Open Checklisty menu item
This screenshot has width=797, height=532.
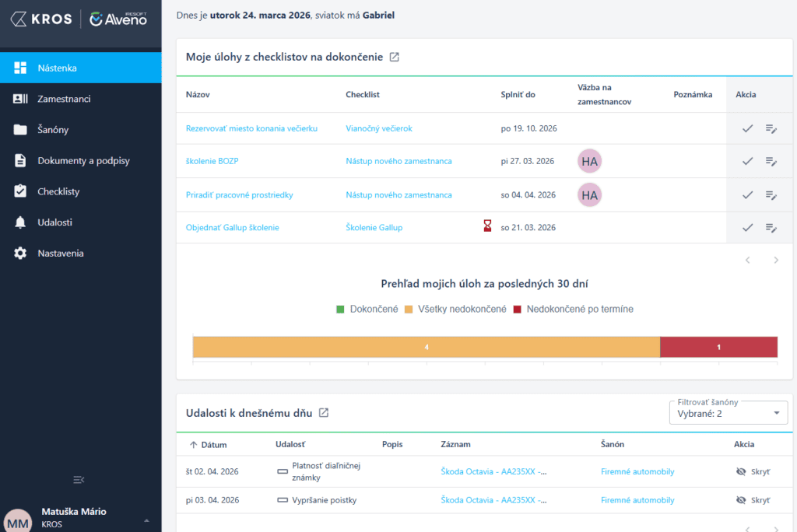[58, 191]
